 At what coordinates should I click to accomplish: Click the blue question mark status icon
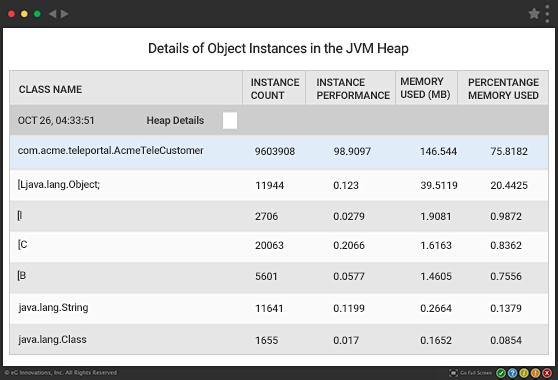(x=512, y=373)
